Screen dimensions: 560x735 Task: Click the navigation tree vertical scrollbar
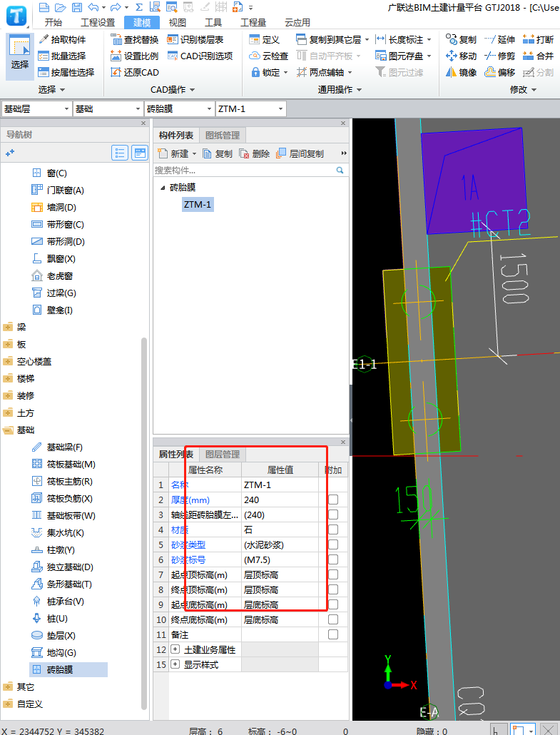144,525
